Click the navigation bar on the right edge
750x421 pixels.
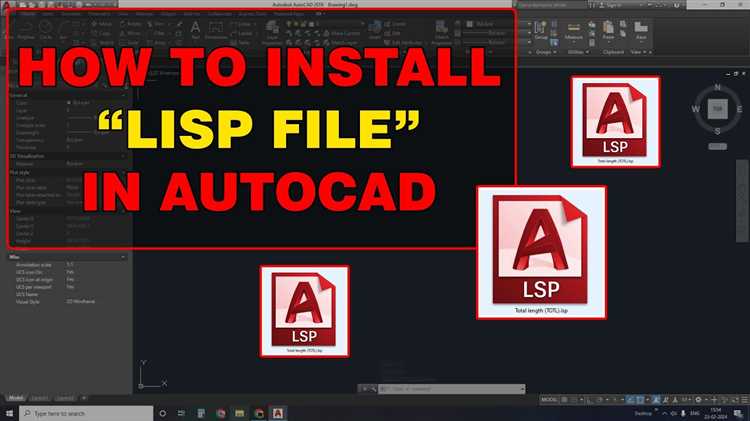pyautogui.click(x=742, y=201)
